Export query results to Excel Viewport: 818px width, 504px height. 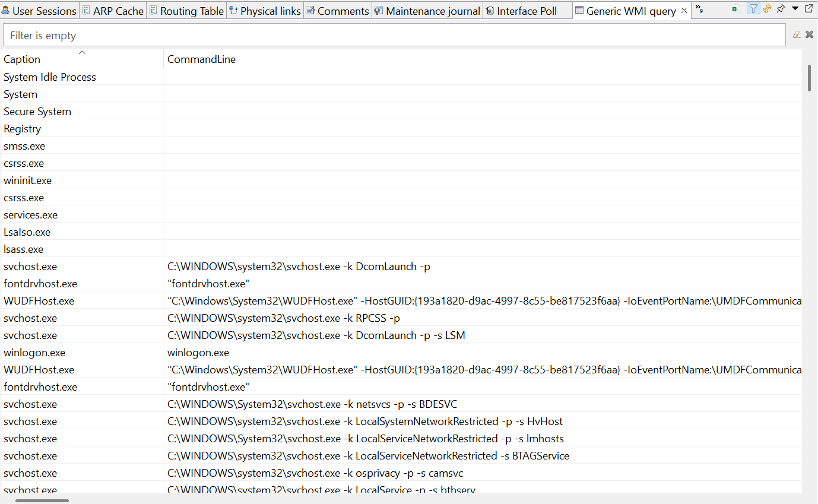[736, 8]
